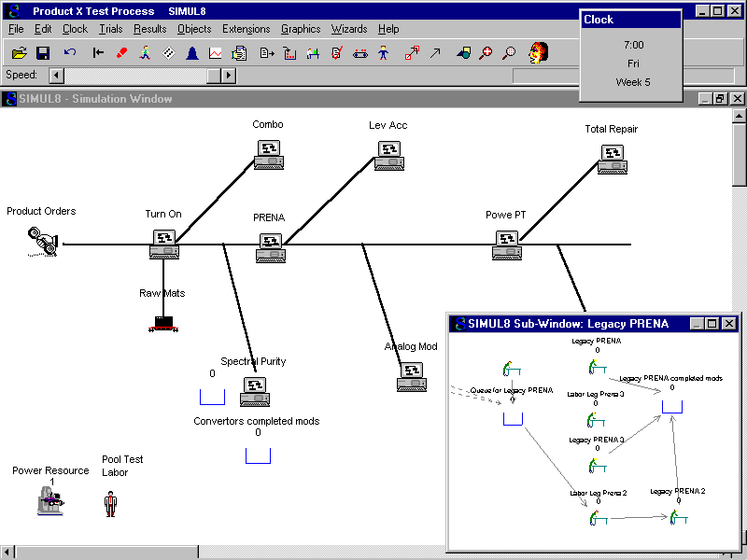Run the simulation with the running man icon
Image resolution: width=747 pixels, height=560 pixels.
click(145, 52)
